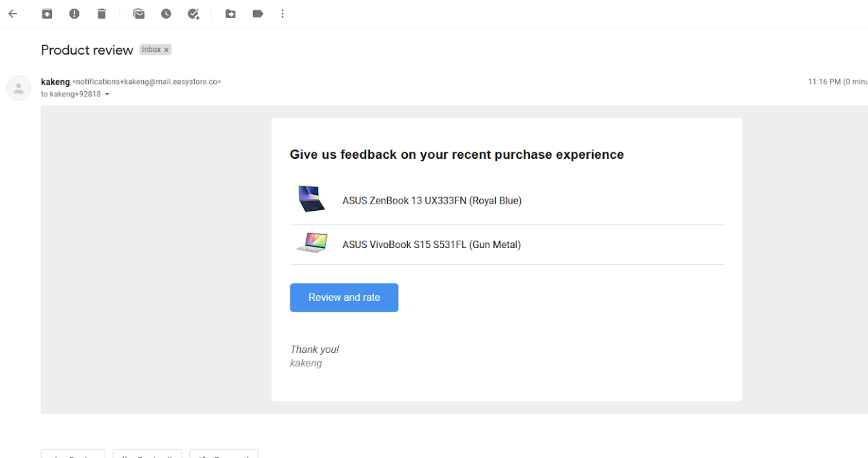Go back to the inbox list
Image resolution: width=868 pixels, height=458 pixels.
(13, 14)
